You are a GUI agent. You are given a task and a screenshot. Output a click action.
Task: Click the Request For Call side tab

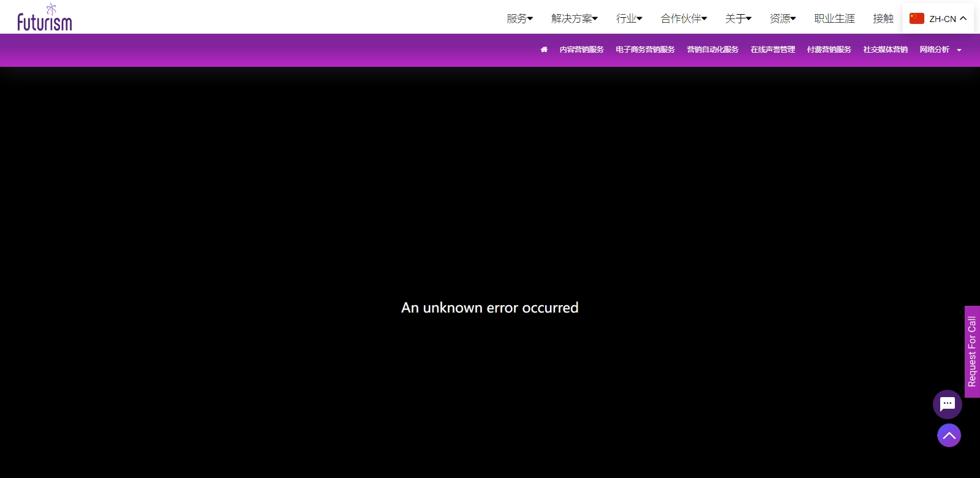(972, 352)
